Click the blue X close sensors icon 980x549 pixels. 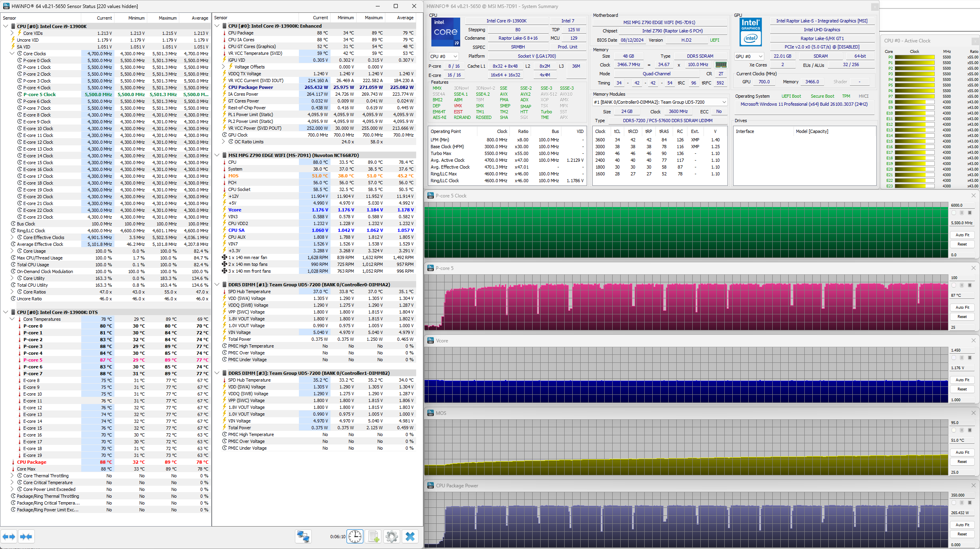(x=410, y=537)
